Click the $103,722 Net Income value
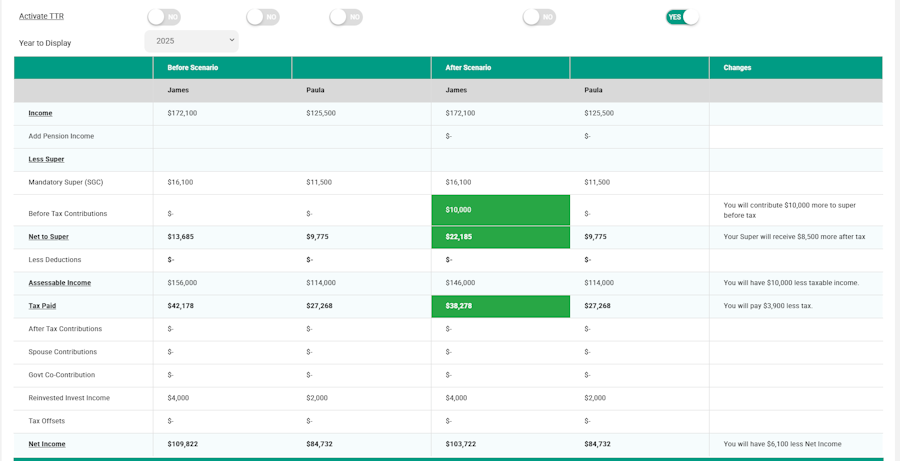900x461 pixels. click(461, 444)
